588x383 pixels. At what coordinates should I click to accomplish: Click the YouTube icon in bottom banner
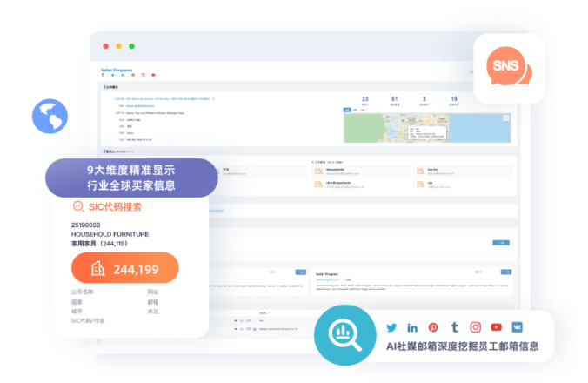(496, 327)
